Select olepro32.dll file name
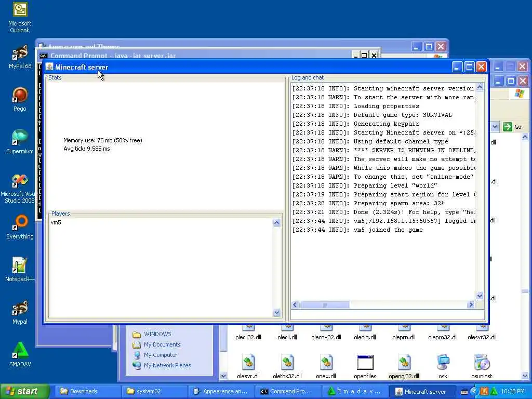This screenshot has width=532, height=399. 443,337
